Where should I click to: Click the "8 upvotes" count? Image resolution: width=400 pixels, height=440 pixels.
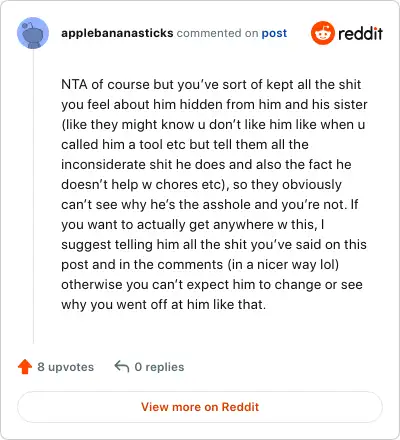tap(66, 367)
